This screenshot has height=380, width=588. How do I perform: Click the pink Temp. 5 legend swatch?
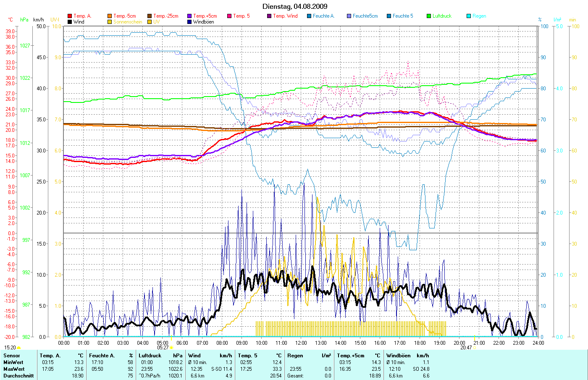click(229, 16)
